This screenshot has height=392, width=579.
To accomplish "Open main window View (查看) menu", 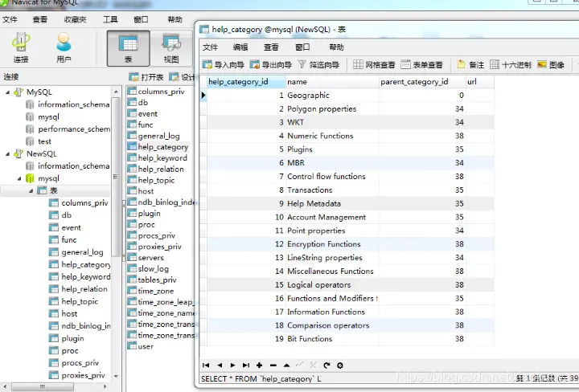I will click(x=40, y=19).
